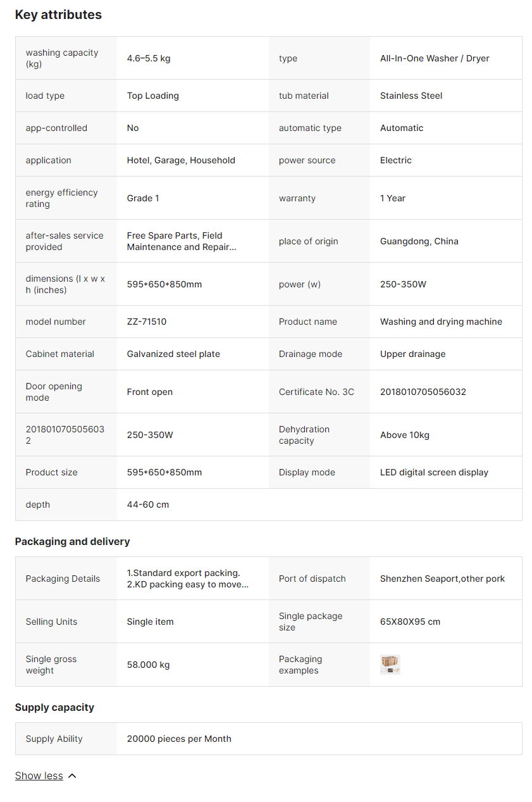Click certificate number 2018010705056032 value
The width and height of the screenshot is (532, 802).
(423, 392)
